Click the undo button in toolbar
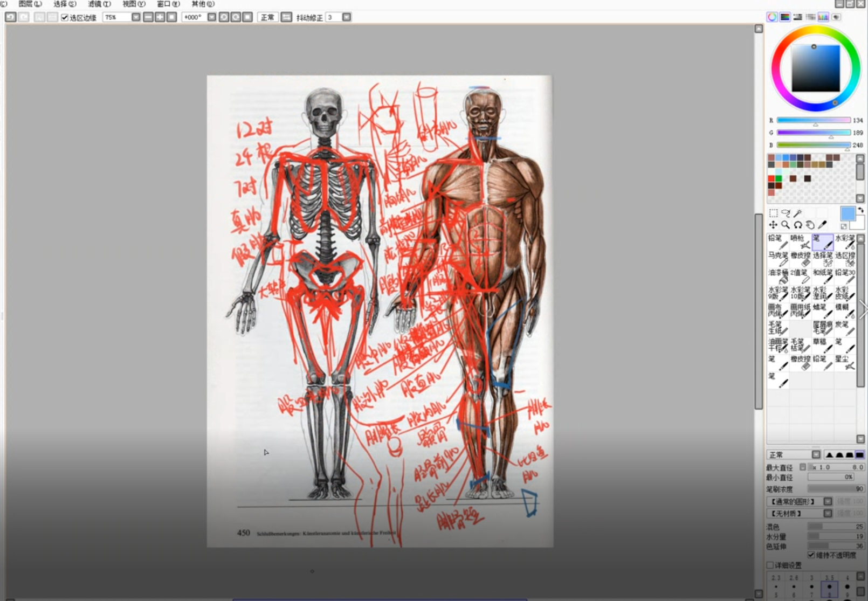 [x=10, y=17]
